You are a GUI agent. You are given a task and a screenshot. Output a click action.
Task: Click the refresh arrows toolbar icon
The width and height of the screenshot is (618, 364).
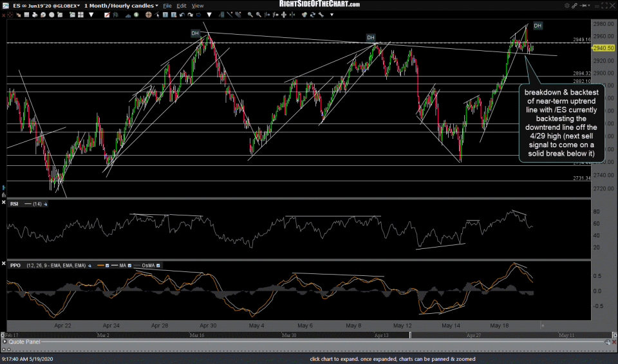coord(313,15)
